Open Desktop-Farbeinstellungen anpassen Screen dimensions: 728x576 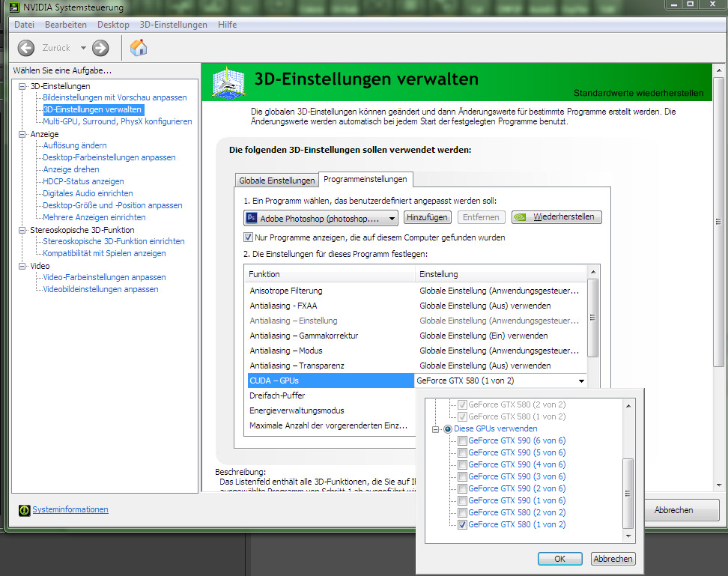[x=109, y=157]
